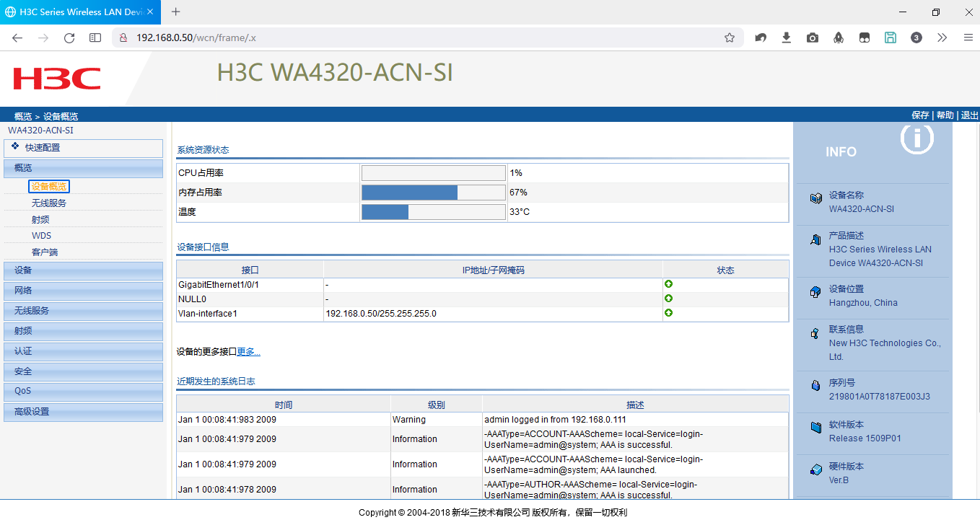This screenshot has width=980, height=525.
Task: Take a screenshot with the camera icon
Action: point(813,37)
